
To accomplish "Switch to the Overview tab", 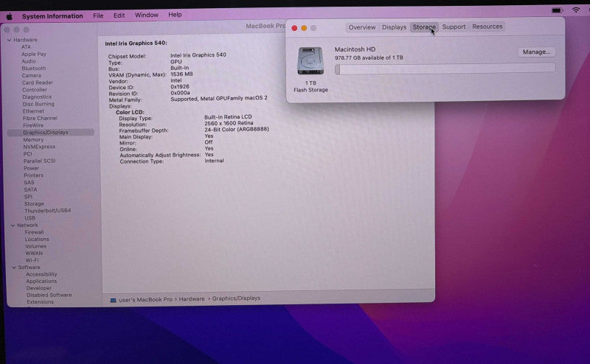I will [362, 27].
